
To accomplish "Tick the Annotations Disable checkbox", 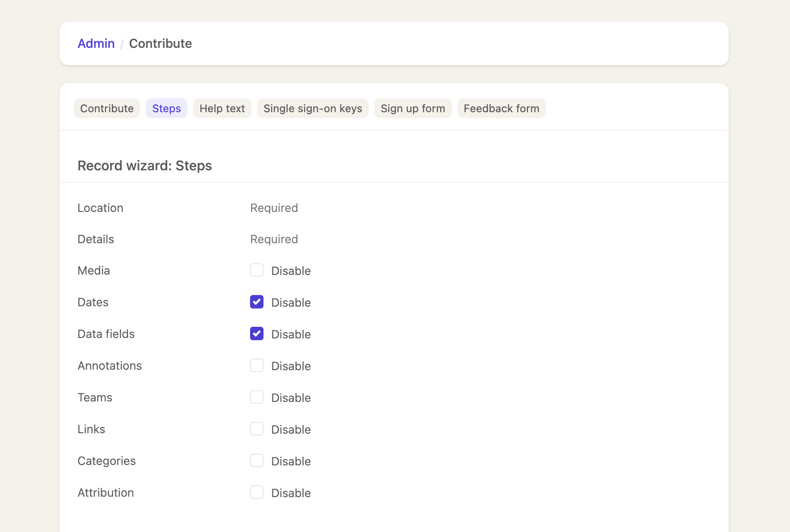I will click(257, 366).
